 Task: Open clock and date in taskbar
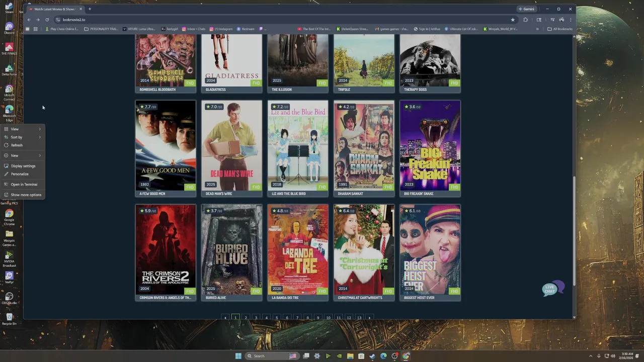click(x=627, y=356)
